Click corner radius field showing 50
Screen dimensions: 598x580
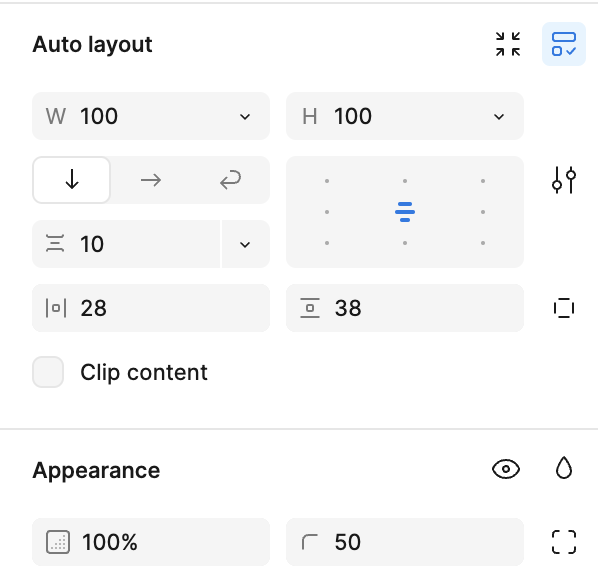click(x=405, y=542)
